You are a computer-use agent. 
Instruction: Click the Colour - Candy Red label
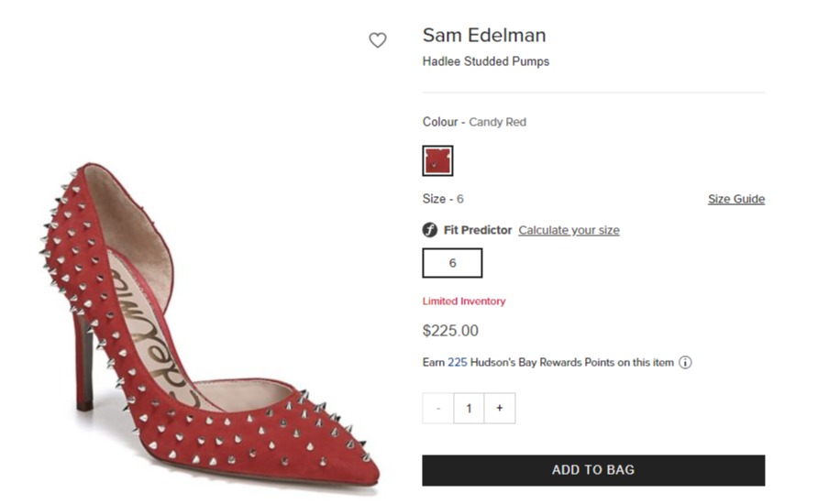coord(474,122)
